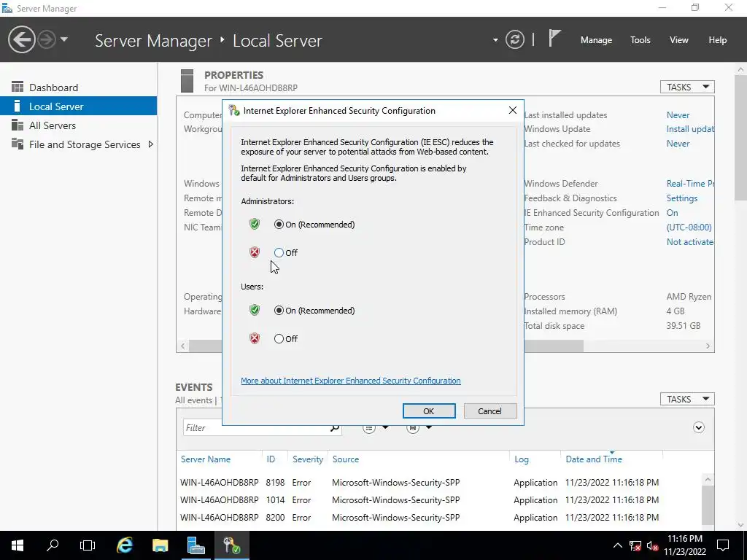The width and height of the screenshot is (747, 560).
Task: Sort events by the Severity column
Action: pos(308,459)
